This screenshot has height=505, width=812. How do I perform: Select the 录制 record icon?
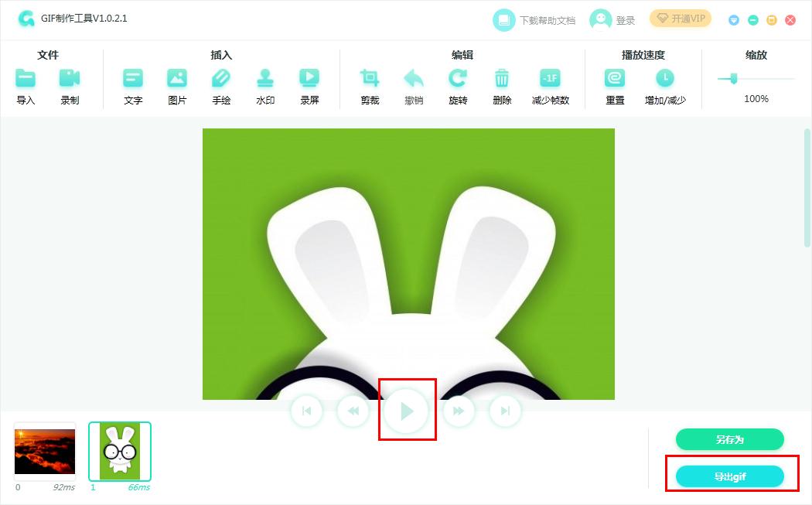[x=70, y=83]
